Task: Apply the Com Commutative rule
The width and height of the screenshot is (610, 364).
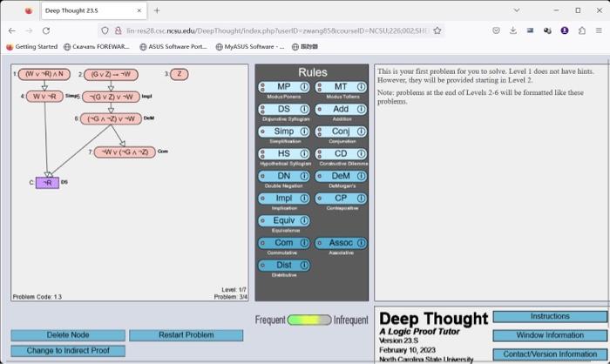Action: 284,243
